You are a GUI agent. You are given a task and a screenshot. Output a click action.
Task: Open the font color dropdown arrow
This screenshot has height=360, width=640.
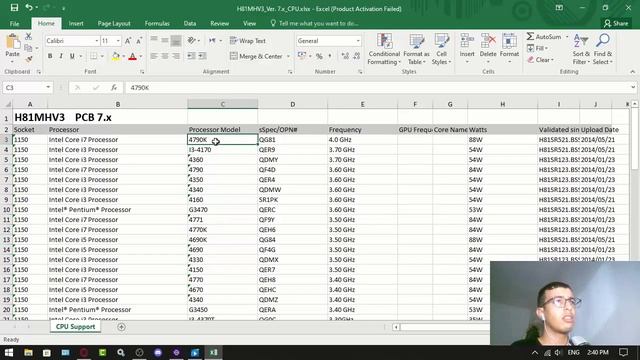(141, 56)
